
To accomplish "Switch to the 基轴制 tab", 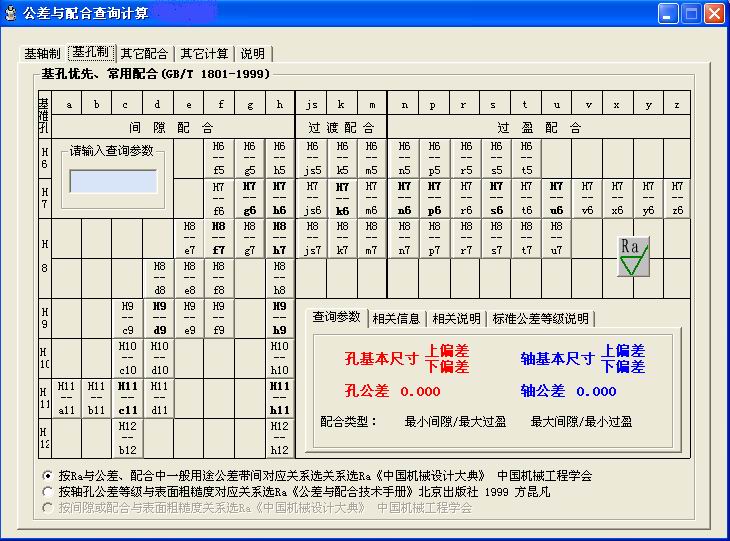I will tap(42, 54).
